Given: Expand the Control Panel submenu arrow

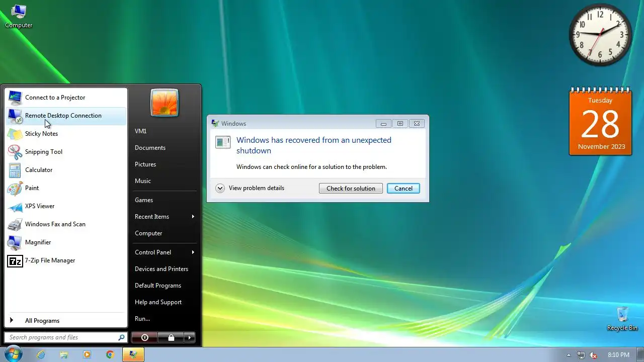Looking at the screenshot, I should 193,252.
